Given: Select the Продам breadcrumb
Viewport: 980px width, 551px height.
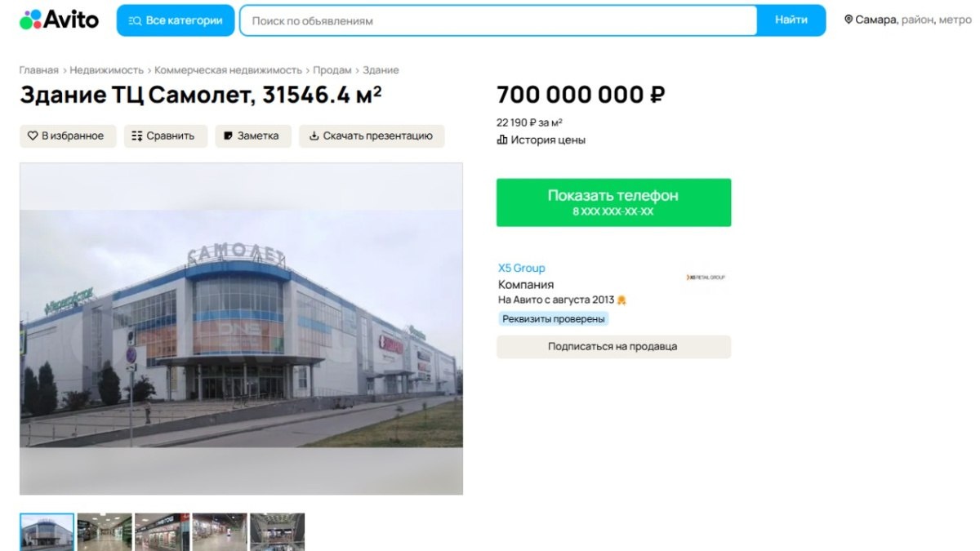Looking at the screenshot, I should click(332, 70).
